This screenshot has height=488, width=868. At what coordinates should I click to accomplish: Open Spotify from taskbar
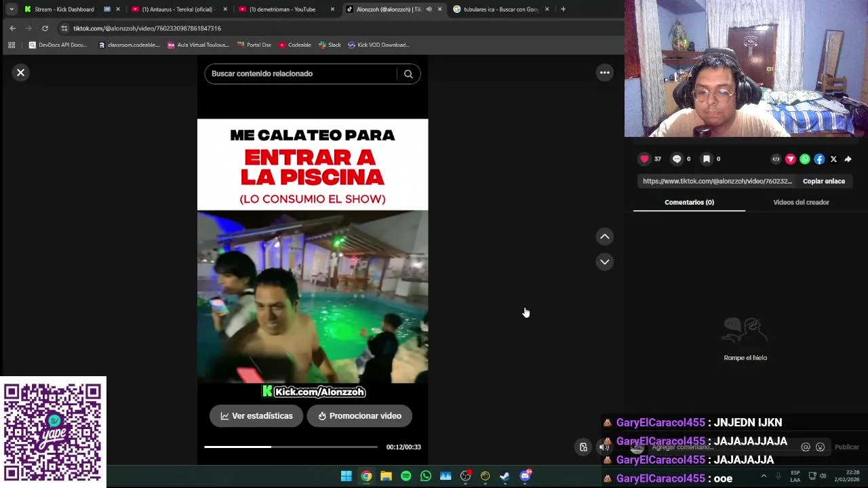[x=406, y=476]
